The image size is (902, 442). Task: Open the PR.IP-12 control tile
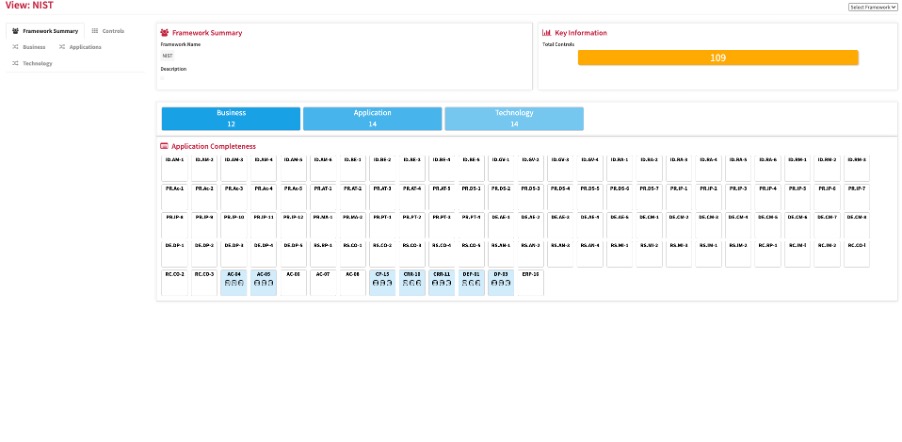[293, 226]
